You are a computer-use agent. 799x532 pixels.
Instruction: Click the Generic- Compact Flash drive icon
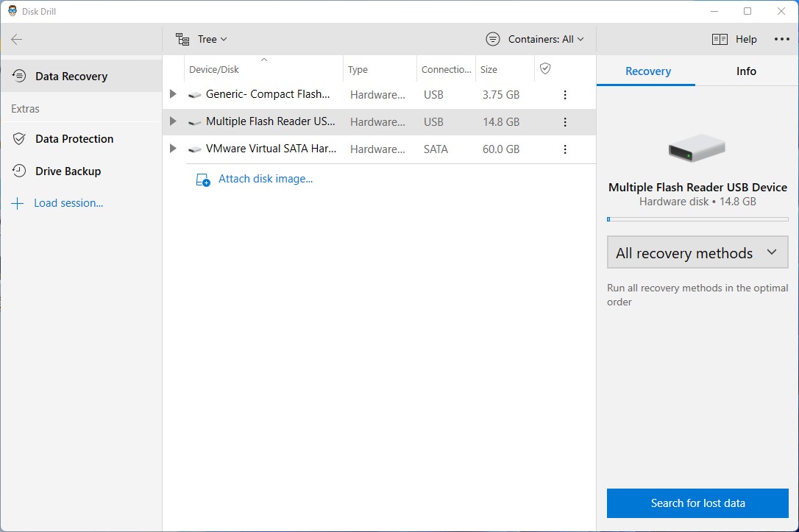[194, 96]
